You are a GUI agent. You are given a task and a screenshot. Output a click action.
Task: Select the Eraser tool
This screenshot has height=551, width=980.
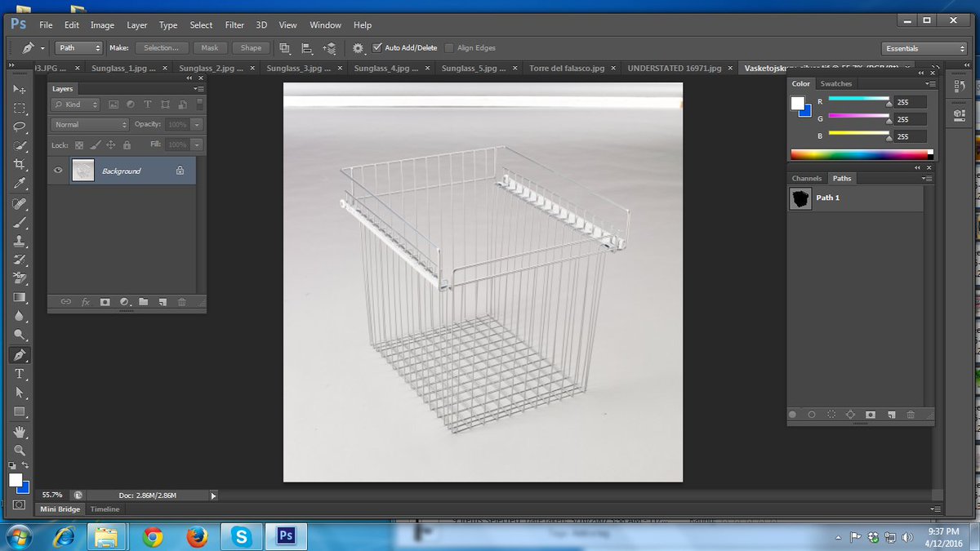(20, 278)
